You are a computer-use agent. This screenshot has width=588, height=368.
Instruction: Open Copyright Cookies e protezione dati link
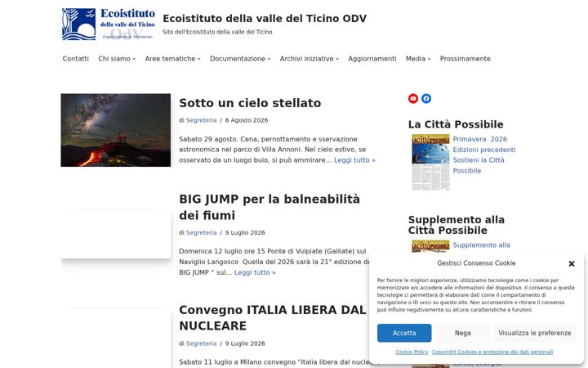492,352
